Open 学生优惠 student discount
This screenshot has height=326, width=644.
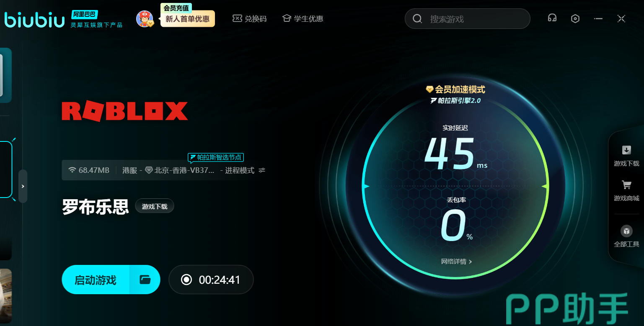click(303, 19)
